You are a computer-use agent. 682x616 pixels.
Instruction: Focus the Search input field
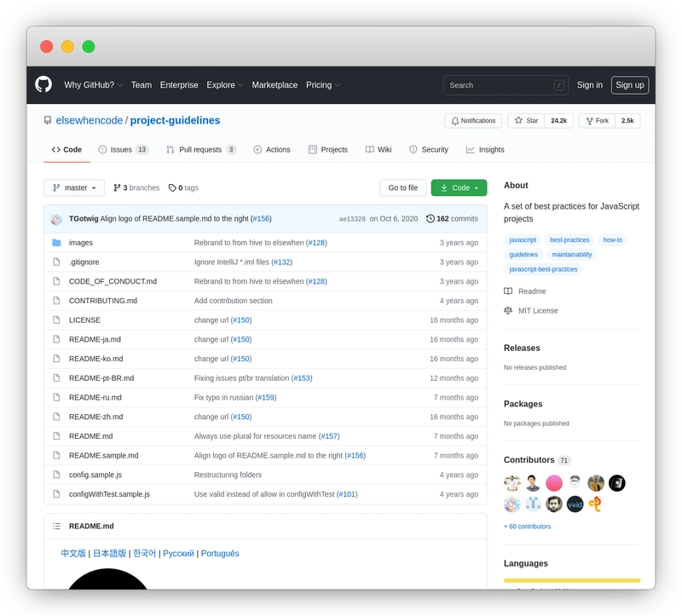(506, 85)
